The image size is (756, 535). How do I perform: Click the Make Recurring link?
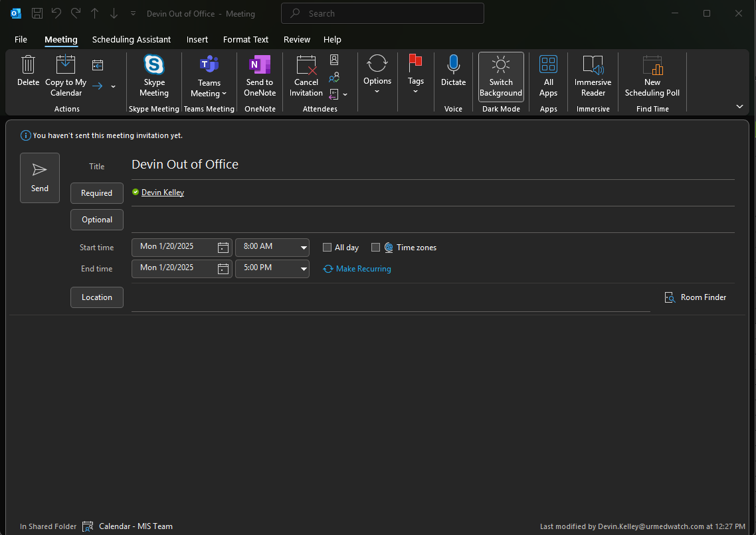pyautogui.click(x=363, y=269)
